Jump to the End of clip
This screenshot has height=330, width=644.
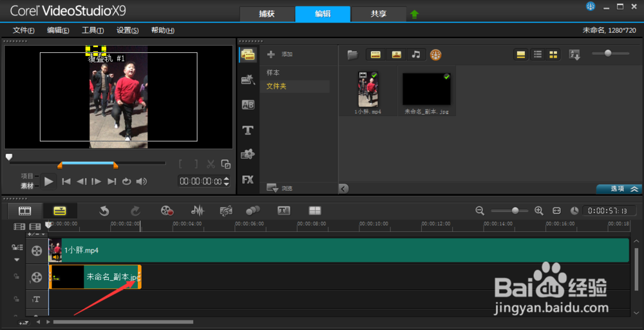pyautogui.click(x=111, y=181)
